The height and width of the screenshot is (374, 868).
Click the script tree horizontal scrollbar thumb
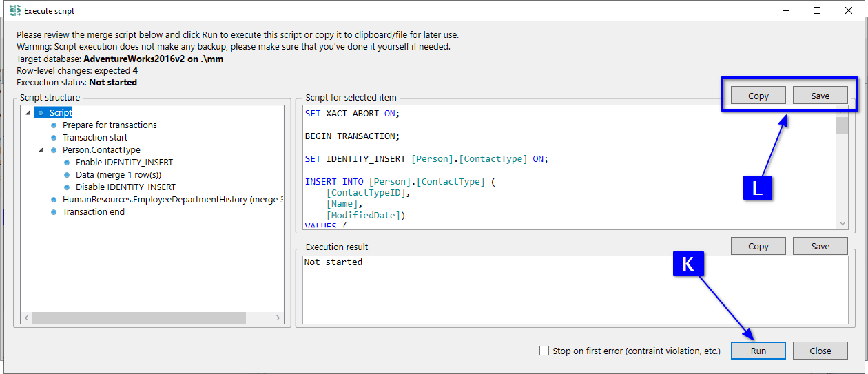tap(138, 318)
